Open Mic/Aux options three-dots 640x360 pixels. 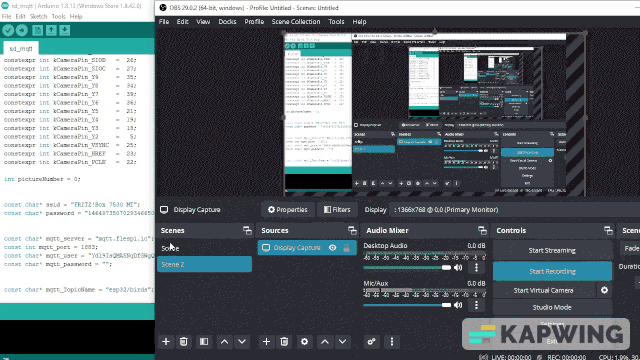pos(476,305)
